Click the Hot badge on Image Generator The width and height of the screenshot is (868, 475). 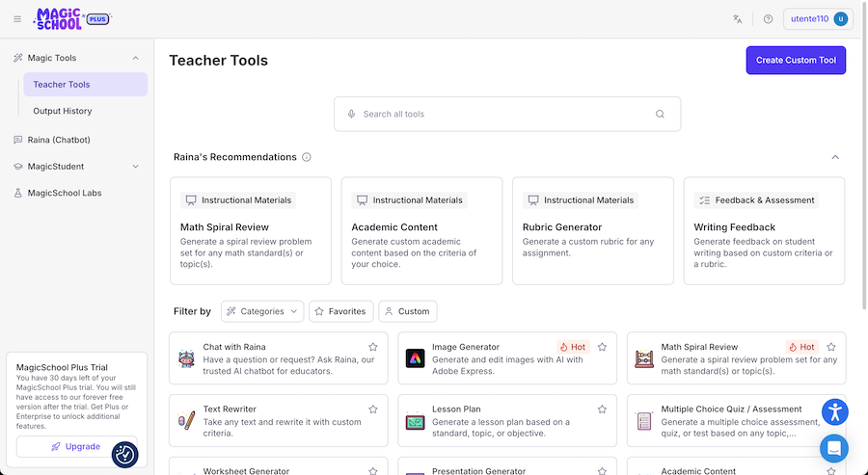[573, 347]
